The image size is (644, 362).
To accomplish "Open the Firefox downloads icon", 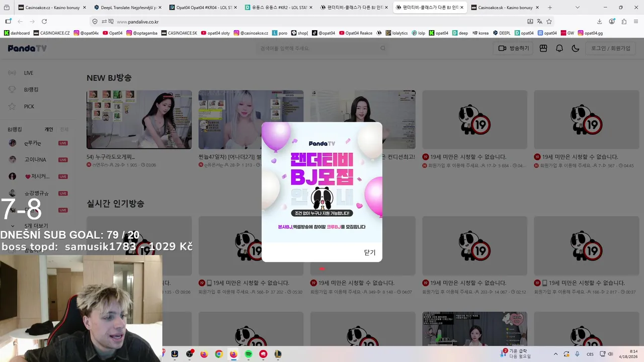I will coord(599,22).
